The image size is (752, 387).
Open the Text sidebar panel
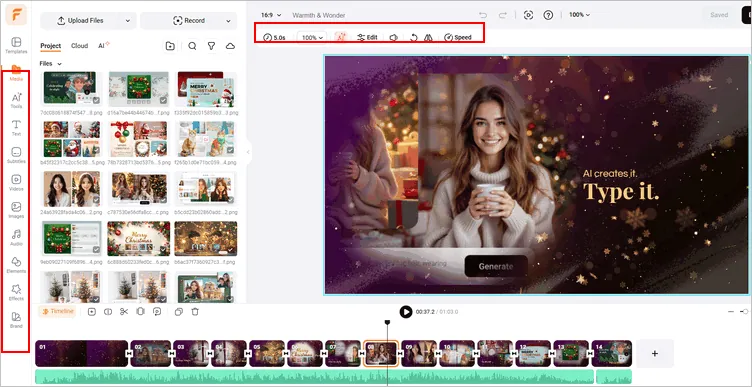[16, 128]
